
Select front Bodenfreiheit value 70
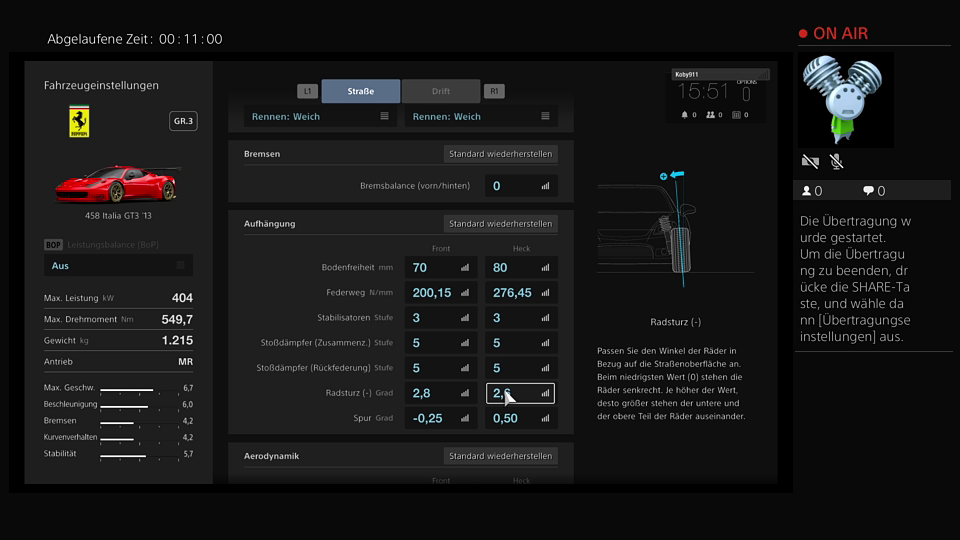coord(441,268)
